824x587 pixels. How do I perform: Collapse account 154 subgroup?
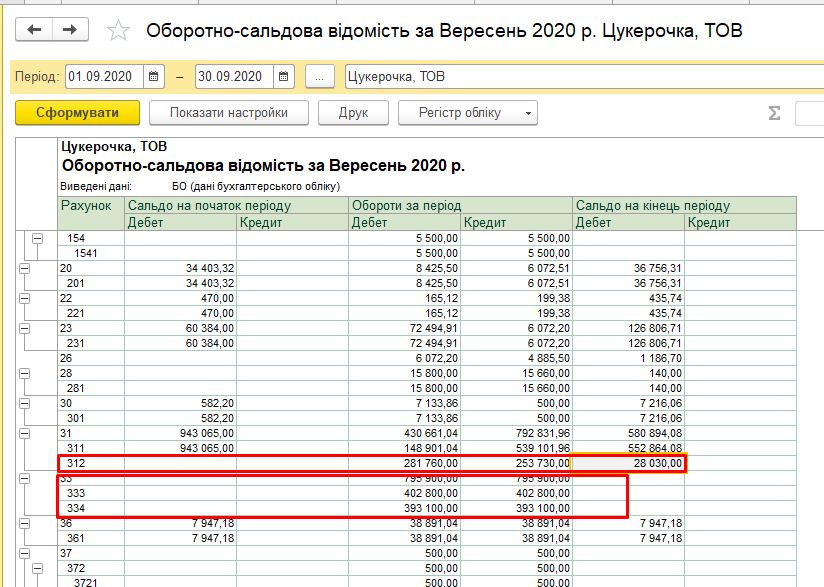(39, 238)
